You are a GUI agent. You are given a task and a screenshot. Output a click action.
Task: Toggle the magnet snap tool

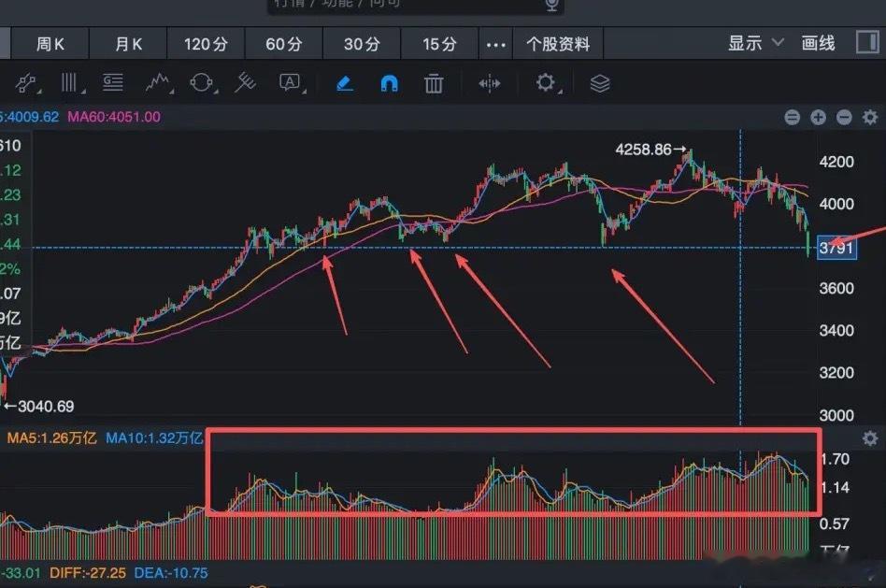click(390, 84)
